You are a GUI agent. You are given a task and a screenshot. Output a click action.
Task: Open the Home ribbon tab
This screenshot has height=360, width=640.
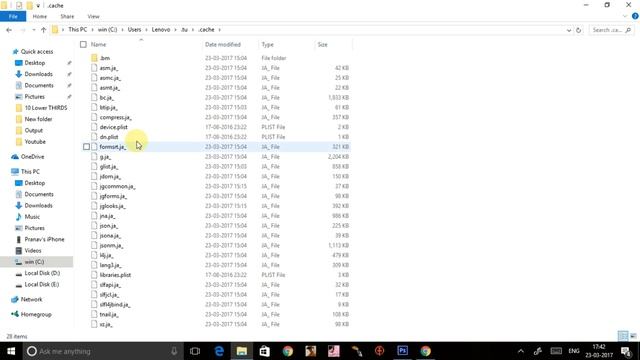coord(40,16)
